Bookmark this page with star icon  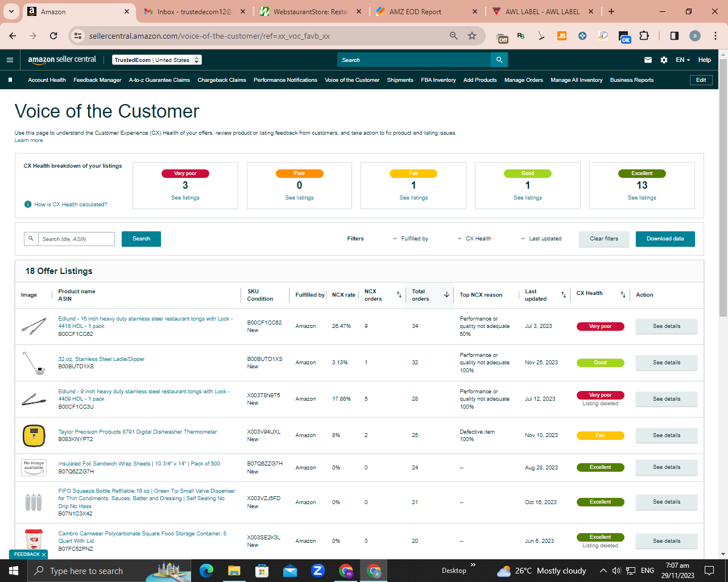[472, 36]
